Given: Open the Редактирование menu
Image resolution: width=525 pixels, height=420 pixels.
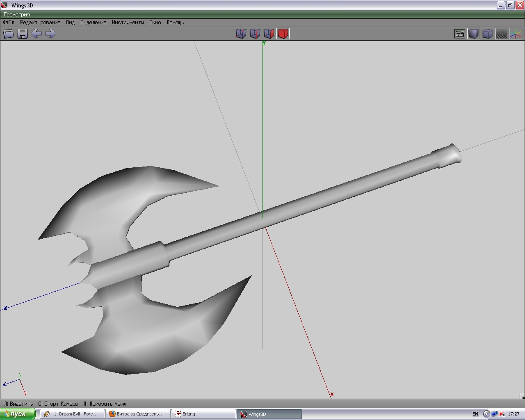Looking at the screenshot, I should [40, 22].
